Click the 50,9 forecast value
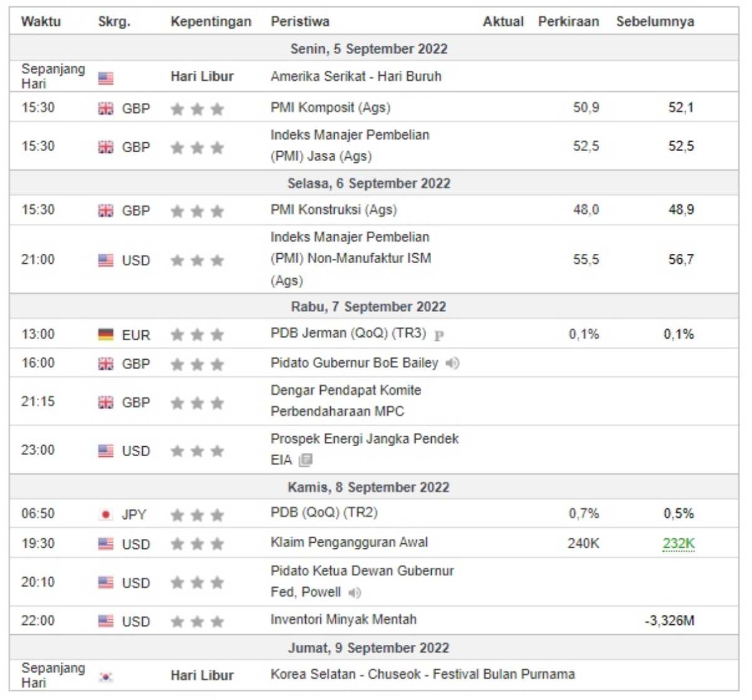This screenshot has width=752, height=700. (x=586, y=108)
